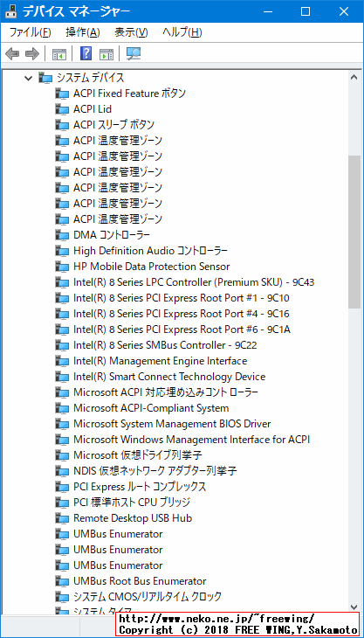
Task: Click icon beside Intel(R) Management Engine Interface
Action: 62,361
